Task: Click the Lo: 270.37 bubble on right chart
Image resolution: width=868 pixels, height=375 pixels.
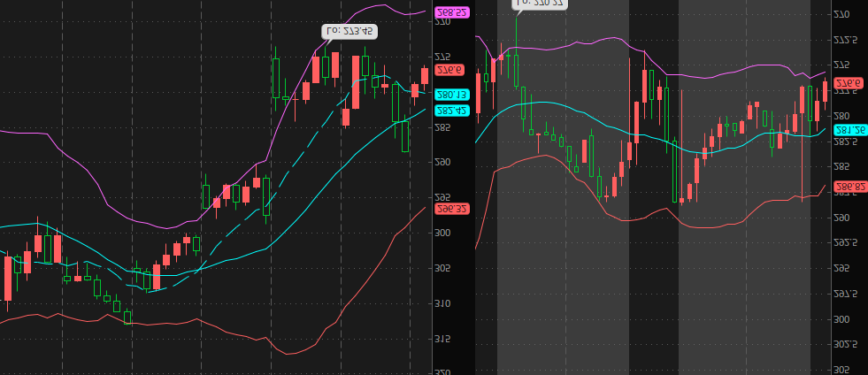Action: click(x=541, y=4)
